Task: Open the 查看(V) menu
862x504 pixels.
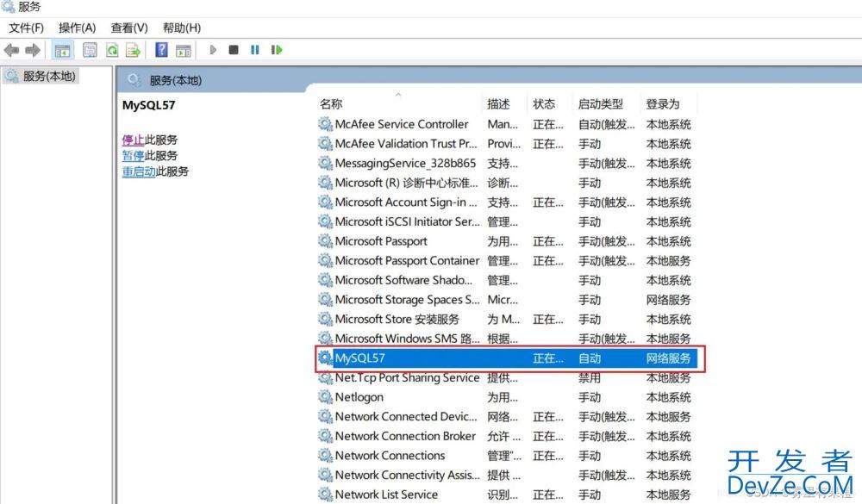Action: click(129, 28)
